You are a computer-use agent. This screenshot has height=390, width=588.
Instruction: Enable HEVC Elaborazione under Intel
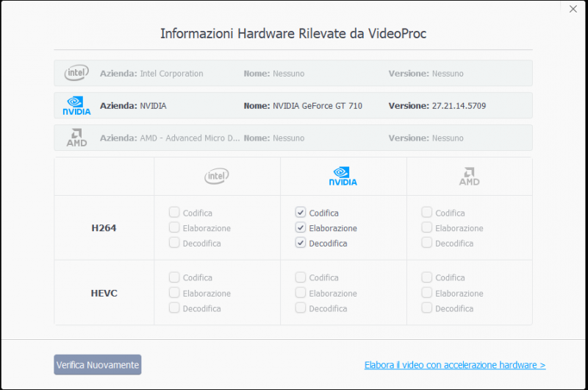point(174,293)
